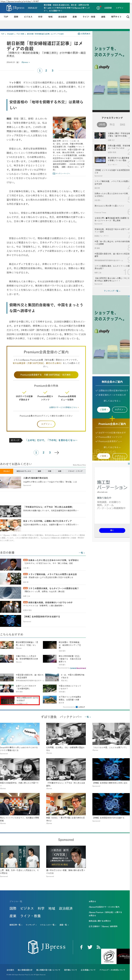Open the 連載 navigation item
Viewport: 132px width, 980px height.
[103, 17]
